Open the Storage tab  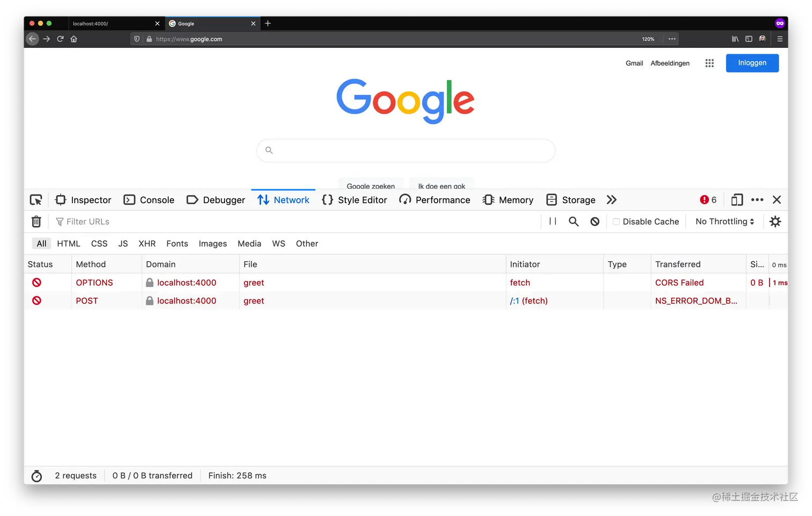pyautogui.click(x=570, y=200)
